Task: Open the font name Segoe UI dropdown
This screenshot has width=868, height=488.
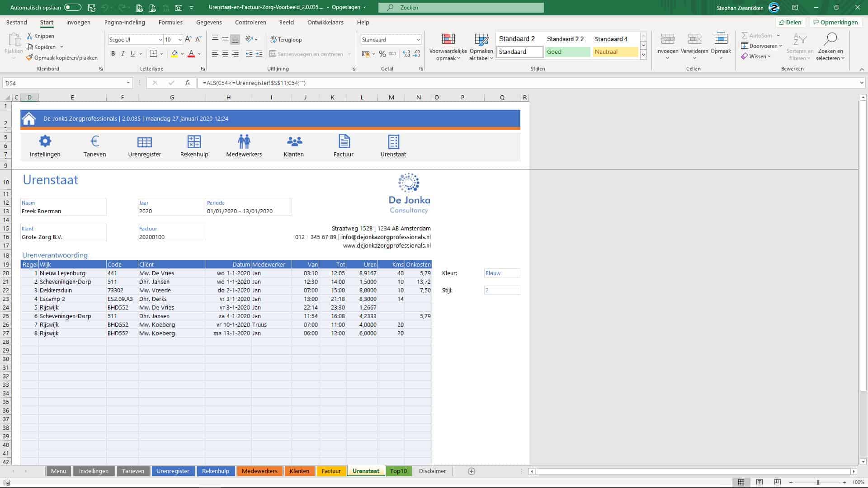Action: [x=160, y=40]
